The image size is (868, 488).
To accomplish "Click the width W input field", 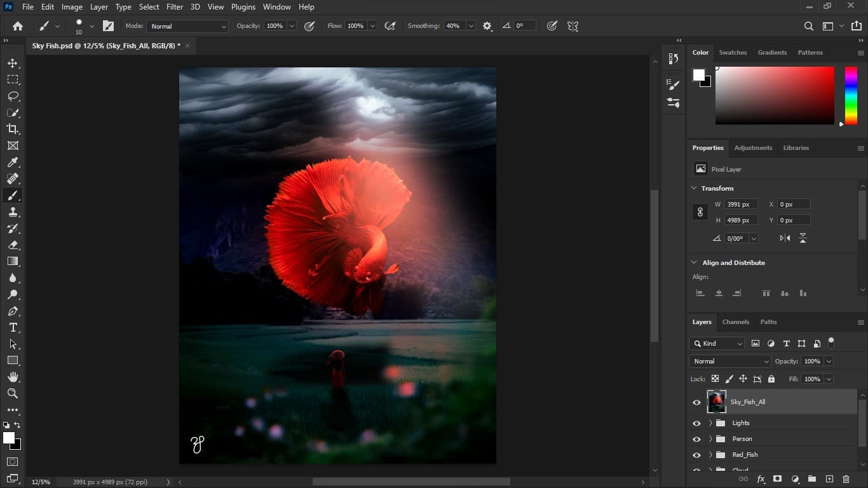I will click(740, 205).
